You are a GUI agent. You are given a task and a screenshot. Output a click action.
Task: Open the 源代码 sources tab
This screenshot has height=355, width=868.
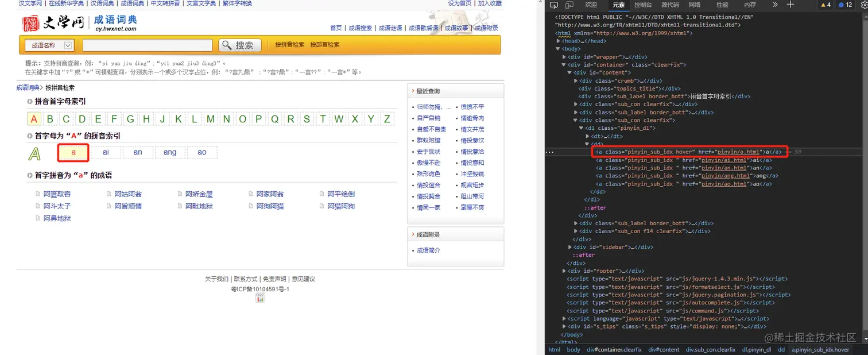[x=671, y=5]
